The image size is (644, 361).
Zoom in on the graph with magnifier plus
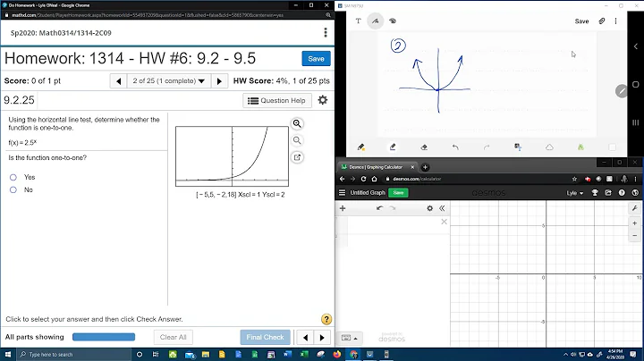click(x=297, y=123)
